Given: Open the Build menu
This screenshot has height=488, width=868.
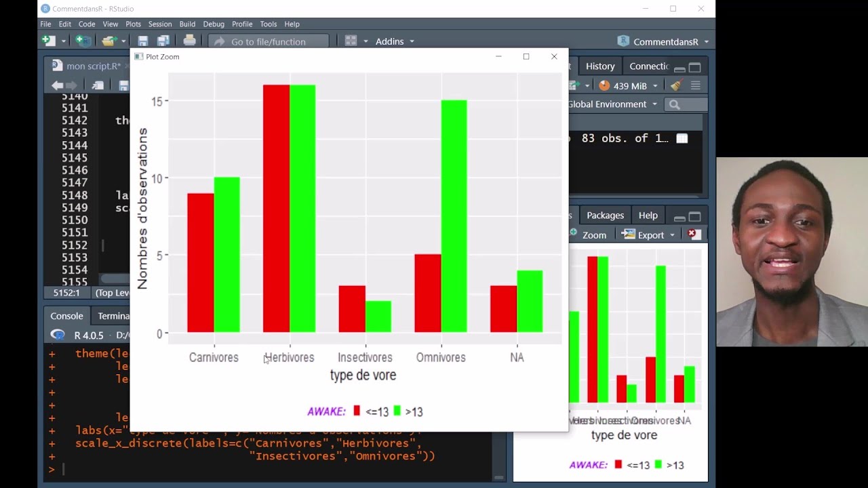Looking at the screenshot, I should pyautogui.click(x=187, y=24).
